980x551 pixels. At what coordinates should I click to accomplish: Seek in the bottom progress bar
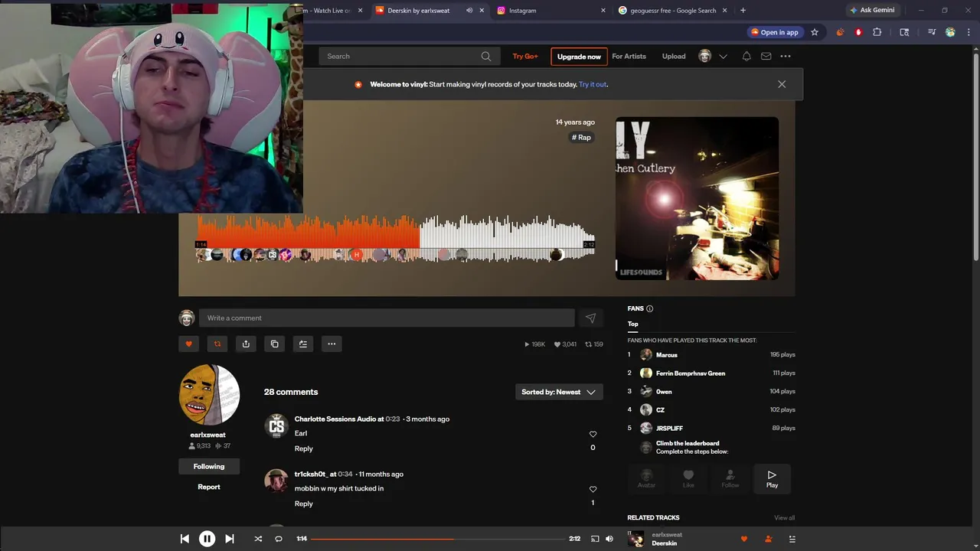click(x=437, y=539)
